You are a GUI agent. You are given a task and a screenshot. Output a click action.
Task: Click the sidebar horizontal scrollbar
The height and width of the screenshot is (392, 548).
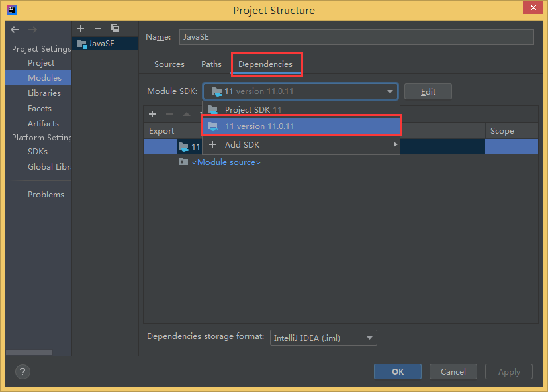29,352
